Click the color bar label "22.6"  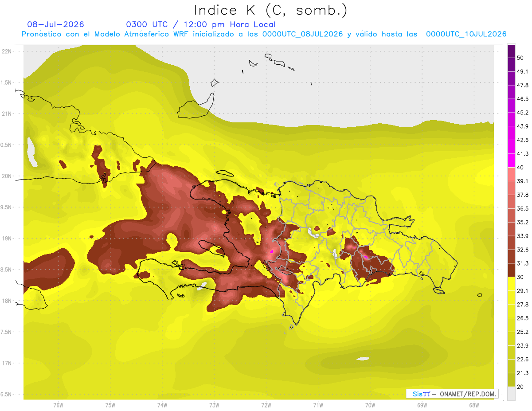pyautogui.click(x=523, y=360)
